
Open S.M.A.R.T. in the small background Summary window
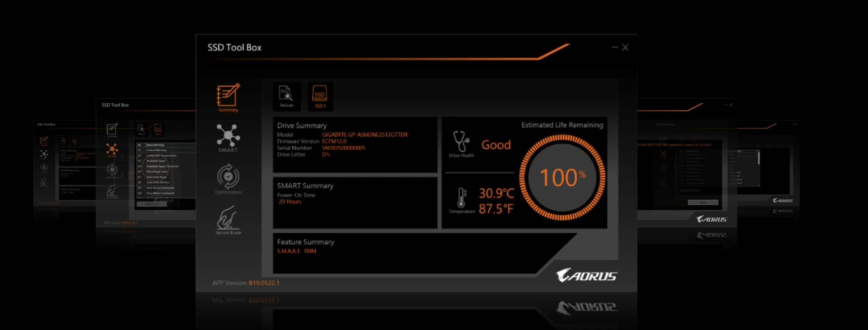(44, 155)
